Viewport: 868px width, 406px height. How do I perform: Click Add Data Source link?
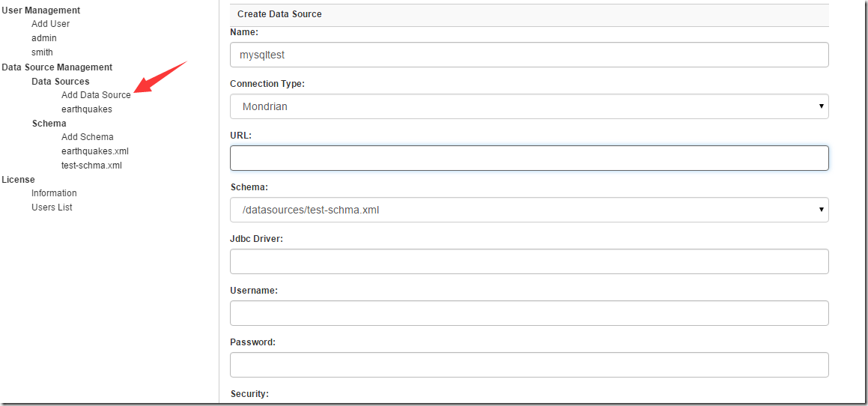[x=96, y=95]
